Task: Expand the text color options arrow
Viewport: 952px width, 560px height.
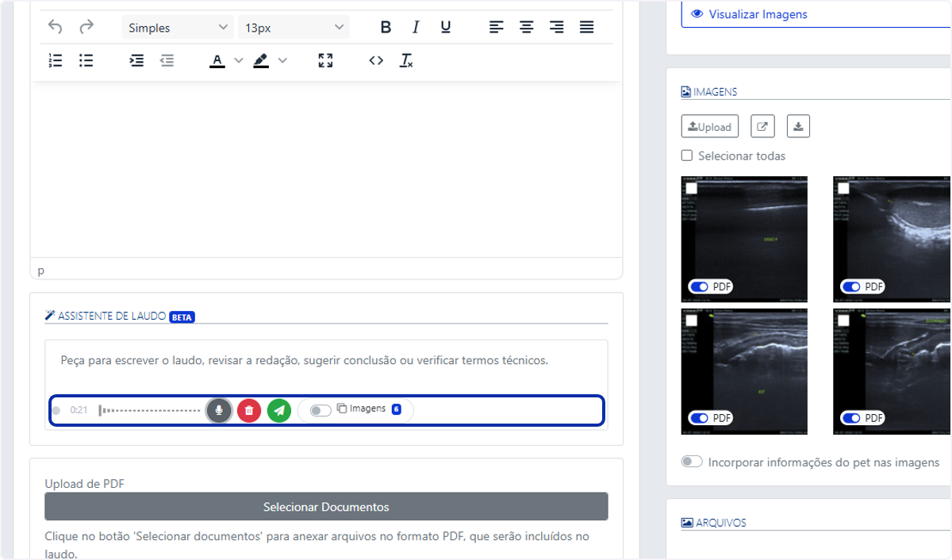Action: (238, 60)
